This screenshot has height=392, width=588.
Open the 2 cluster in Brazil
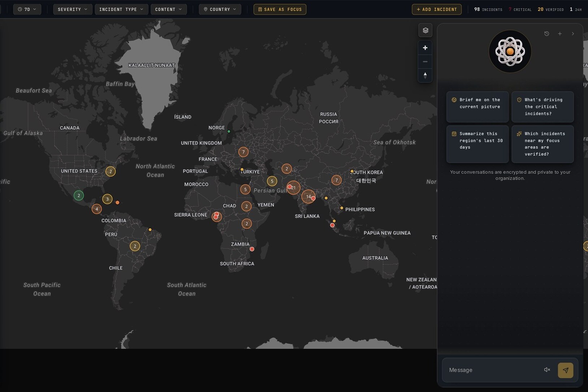135,246
